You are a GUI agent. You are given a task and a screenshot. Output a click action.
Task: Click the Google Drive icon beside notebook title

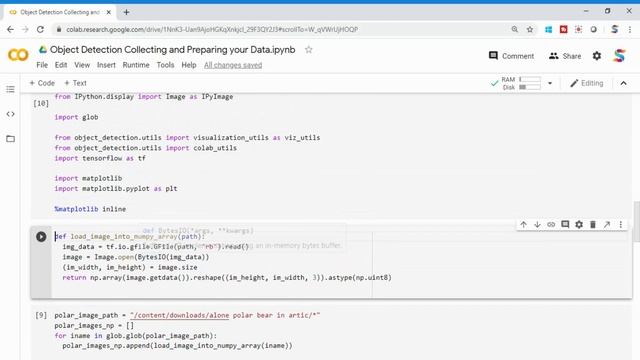tap(42, 49)
